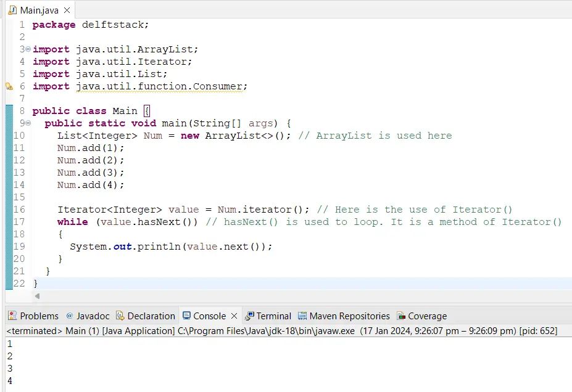Click the unused import warning icon at line 6
The height and width of the screenshot is (392, 572).
[x=9, y=86]
